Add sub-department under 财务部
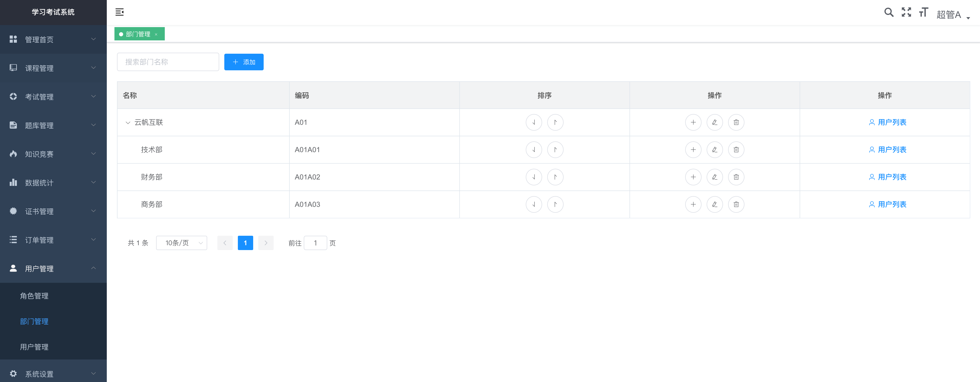 coord(693,177)
